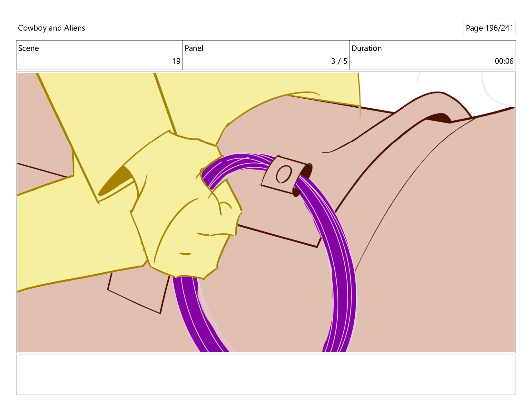The image size is (532, 411).
Task: Click the duration value '00:06'
Action: (x=504, y=61)
